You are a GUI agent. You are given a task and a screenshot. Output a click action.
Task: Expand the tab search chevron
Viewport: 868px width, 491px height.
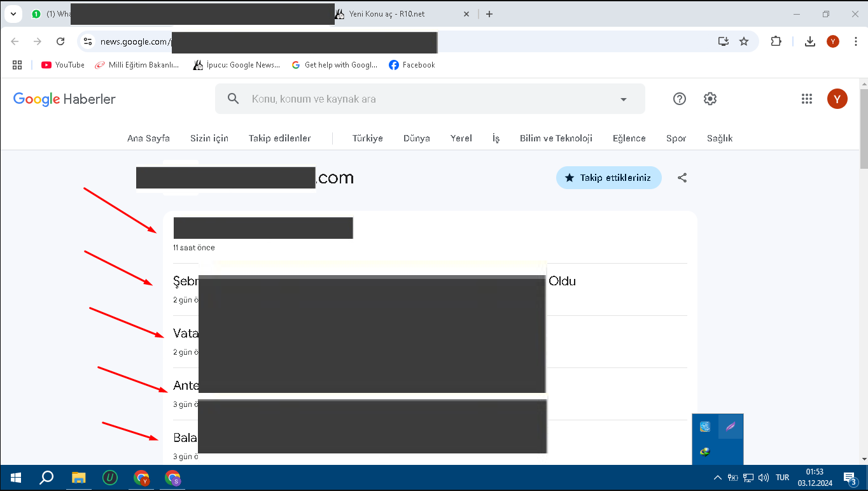coord(13,14)
